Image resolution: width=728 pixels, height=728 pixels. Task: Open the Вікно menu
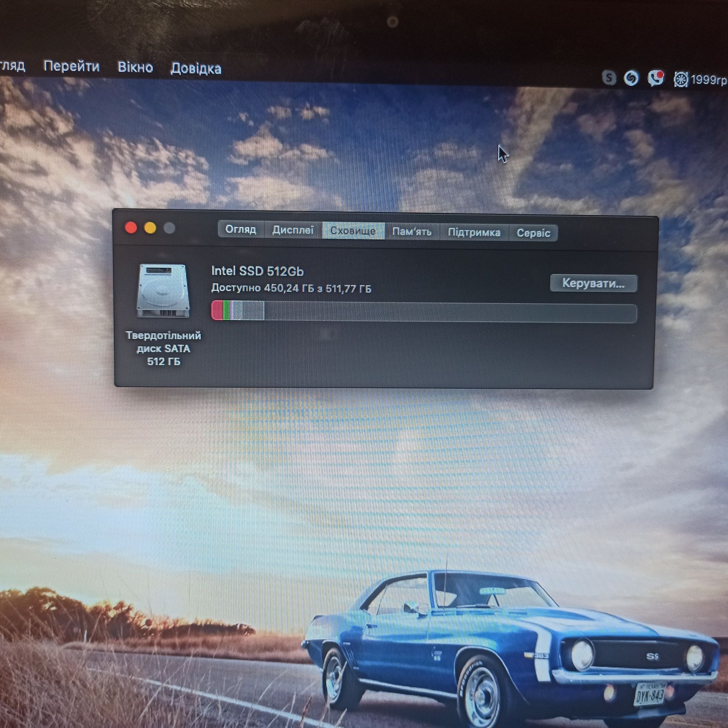(135, 67)
